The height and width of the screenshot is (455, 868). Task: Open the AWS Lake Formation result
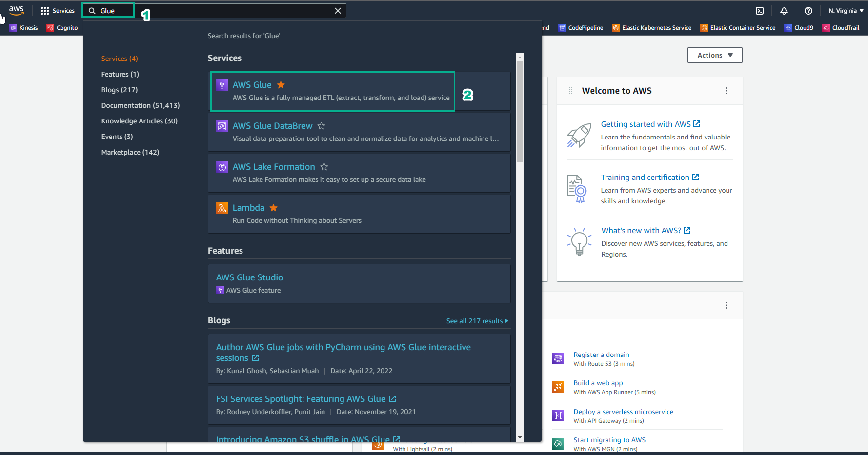pyautogui.click(x=274, y=167)
